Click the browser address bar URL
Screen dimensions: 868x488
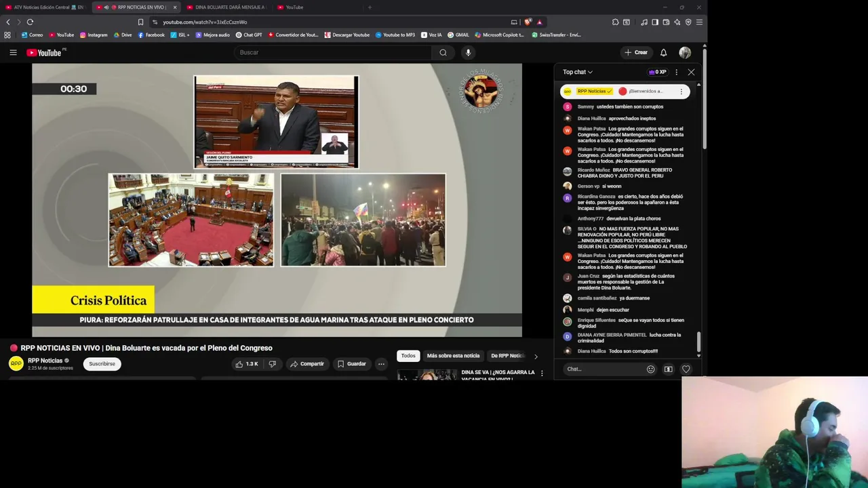(205, 22)
